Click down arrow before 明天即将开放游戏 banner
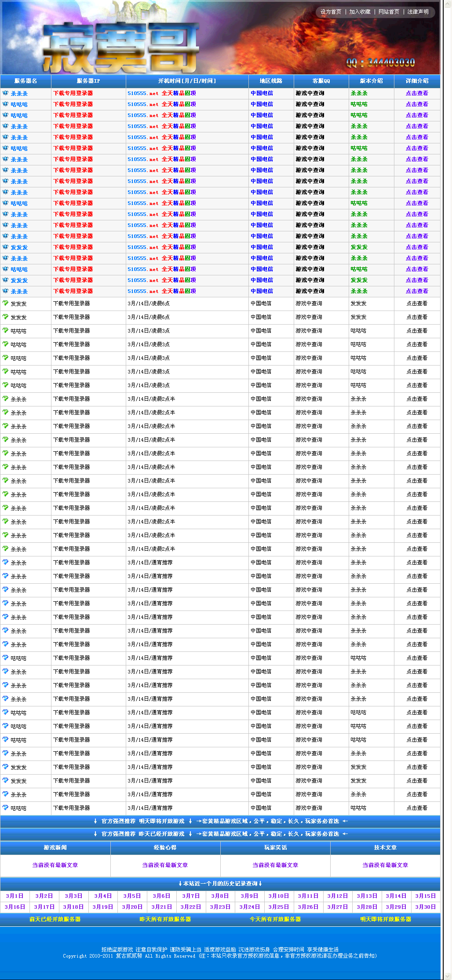This screenshot has height=980, width=452. [95, 821]
